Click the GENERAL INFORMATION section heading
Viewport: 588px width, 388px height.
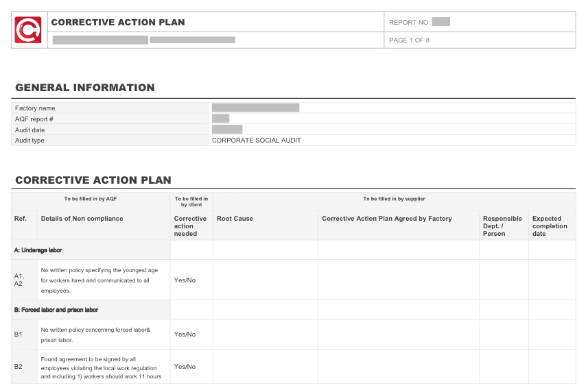coord(85,88)
